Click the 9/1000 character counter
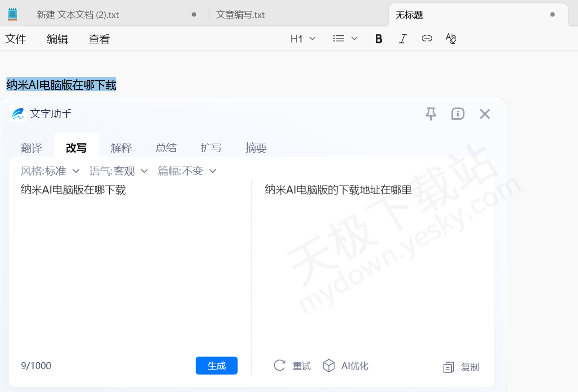This screenshot has height=392, width=578. 36,366
